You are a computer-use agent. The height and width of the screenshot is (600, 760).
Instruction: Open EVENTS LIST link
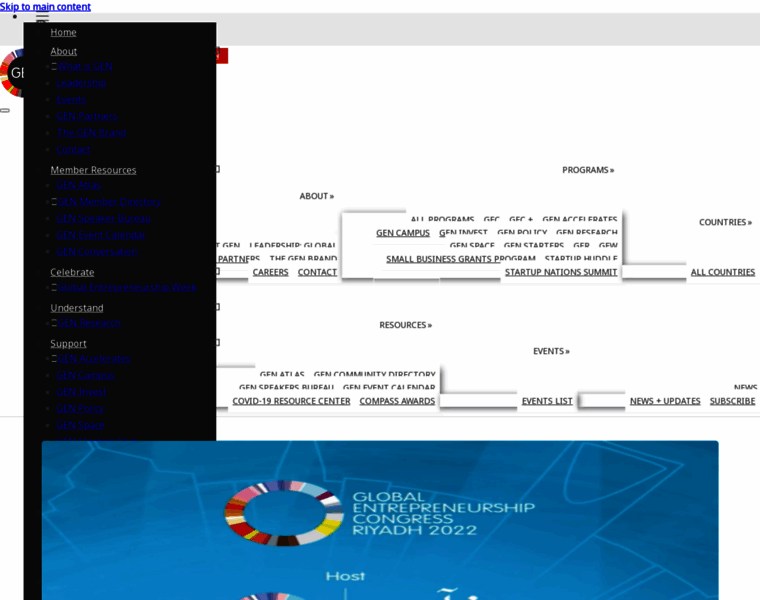point(547,401)
